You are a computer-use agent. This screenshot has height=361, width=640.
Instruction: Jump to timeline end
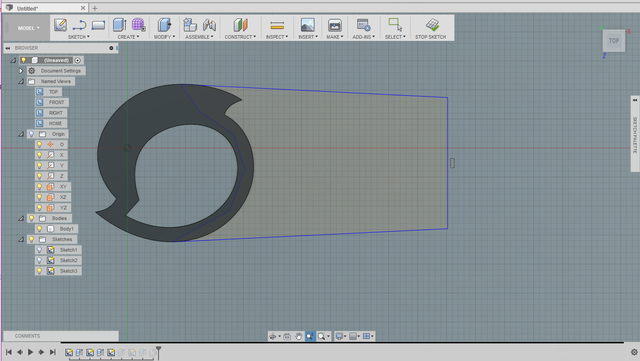(53, 352)
